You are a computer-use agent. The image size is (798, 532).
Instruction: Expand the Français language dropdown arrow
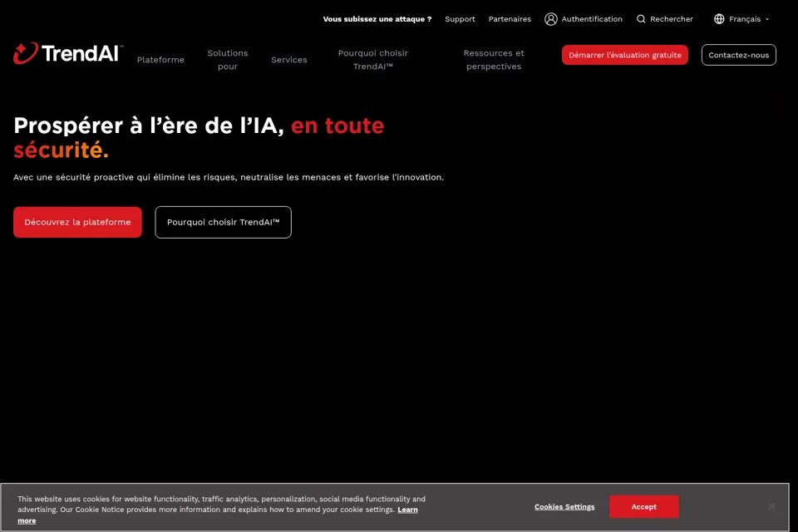pyautogui.click(x=767, y=19)
